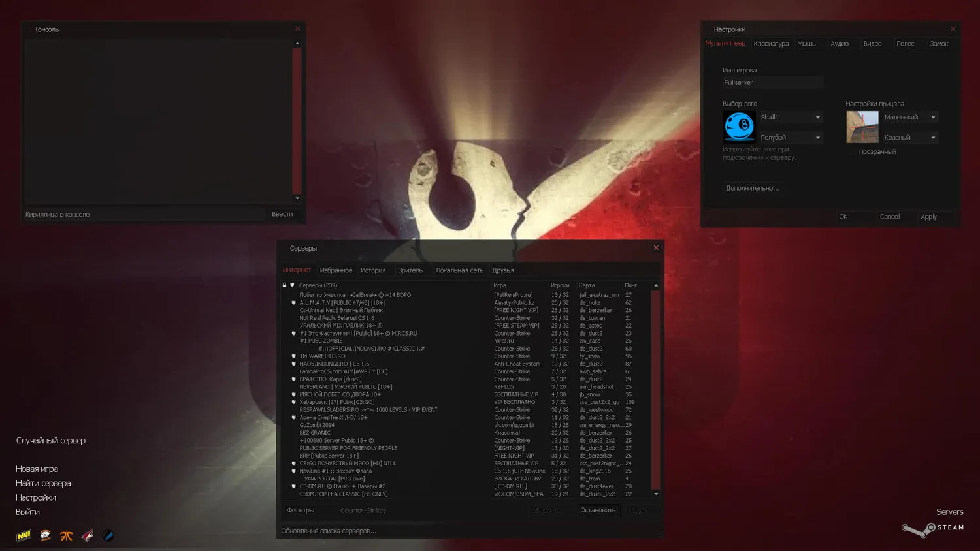Viewport: 980px width, 551px height.
Task: Open the Красный crosshair color dropdown
Action: pos(910,138)
